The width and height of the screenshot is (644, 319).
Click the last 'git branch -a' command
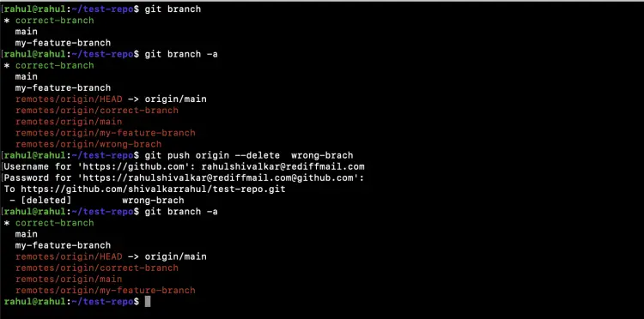coord(181,212)
